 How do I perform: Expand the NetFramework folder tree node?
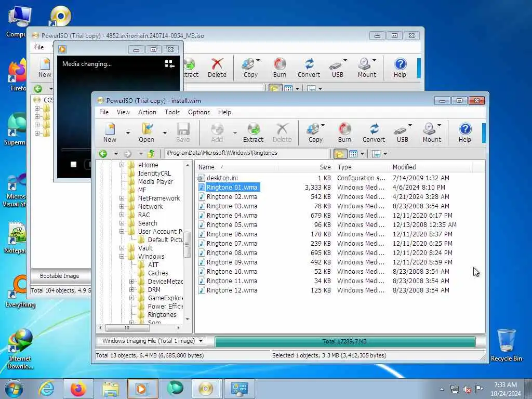click(x=122, y=198)
